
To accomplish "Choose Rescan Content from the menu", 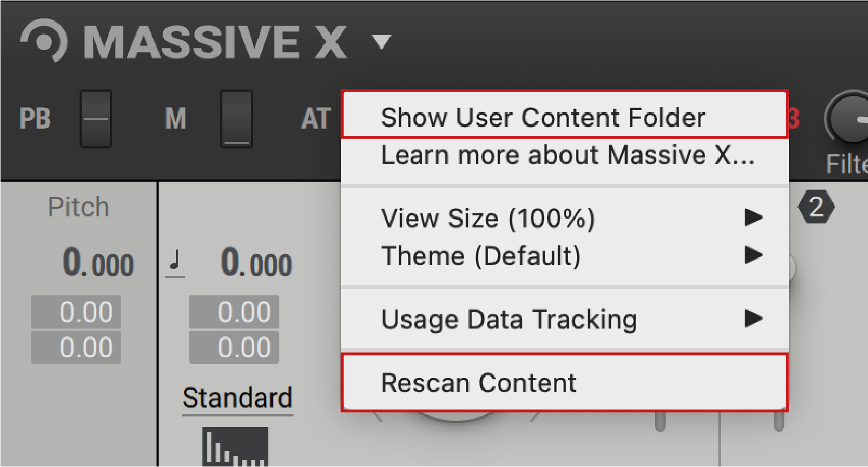I will 479,382.
